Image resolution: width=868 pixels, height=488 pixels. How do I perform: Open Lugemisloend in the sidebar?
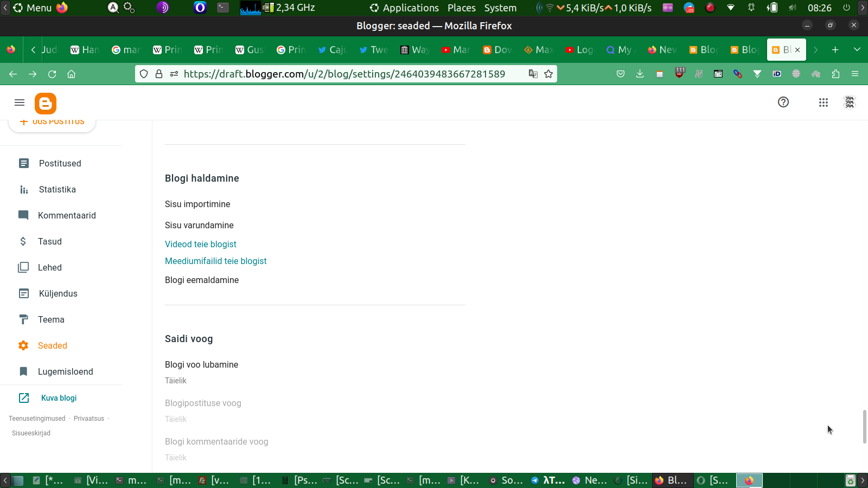[65, 371]
